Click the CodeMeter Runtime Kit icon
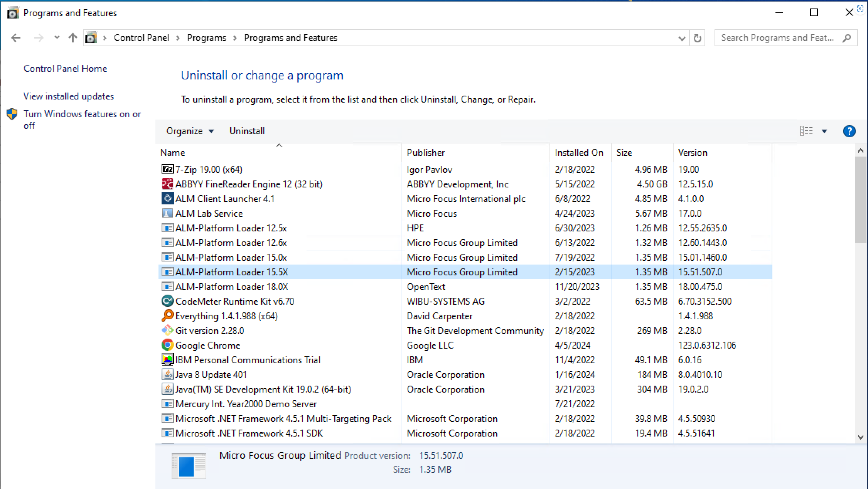 click(x=167, y=301)
